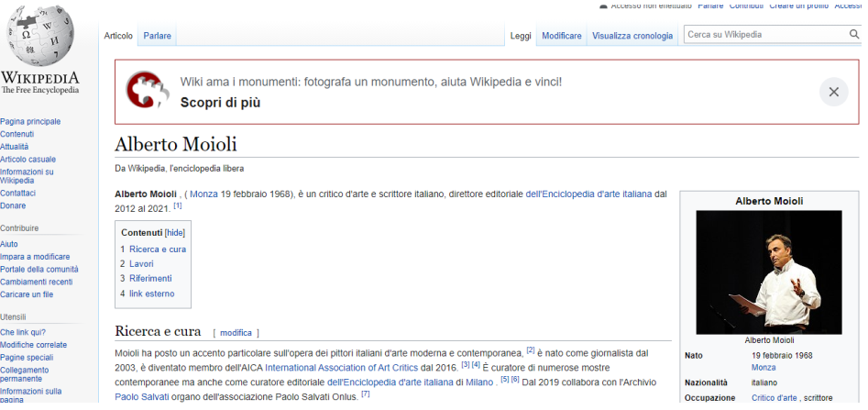Click the Wikipedia globe logo
This screenshot has height=410, width=868.
pyautogui.click(x=39, y=36)
